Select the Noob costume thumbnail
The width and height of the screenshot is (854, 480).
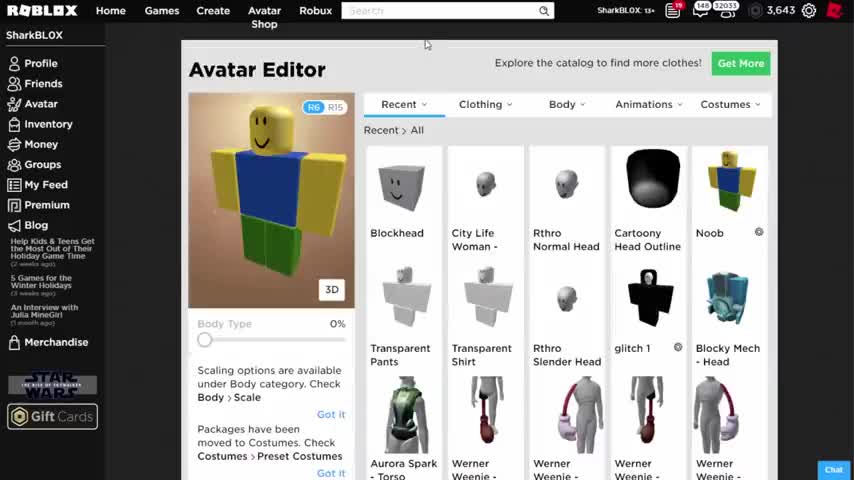coord(729,183)
